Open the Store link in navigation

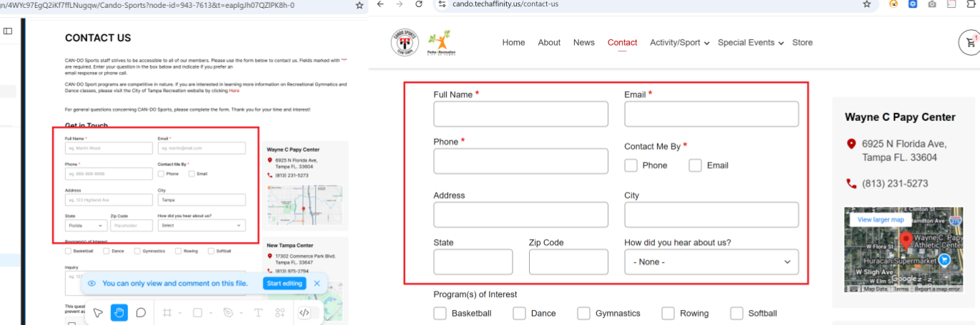tap(802, 43)
